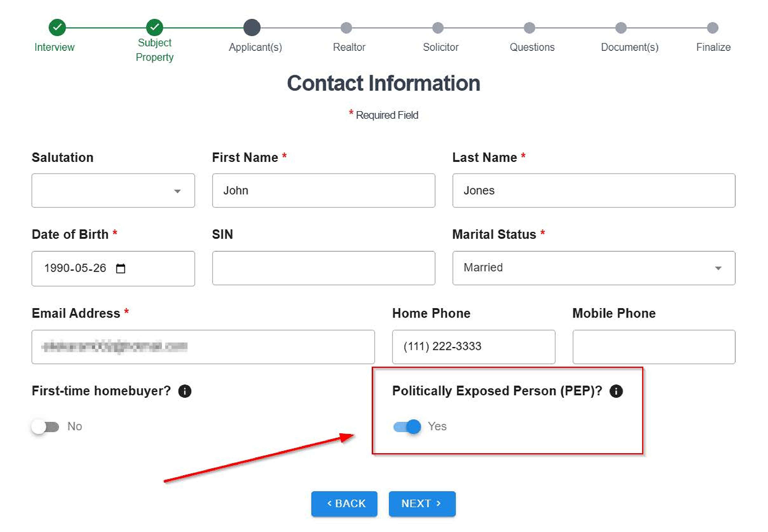Click the First Name field containing John

coord(323,191)
